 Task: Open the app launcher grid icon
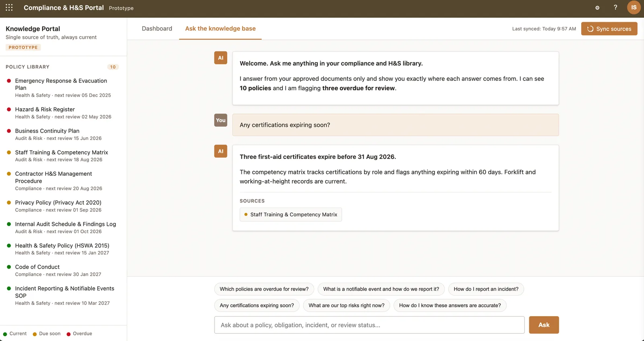(x=9, y=8)
